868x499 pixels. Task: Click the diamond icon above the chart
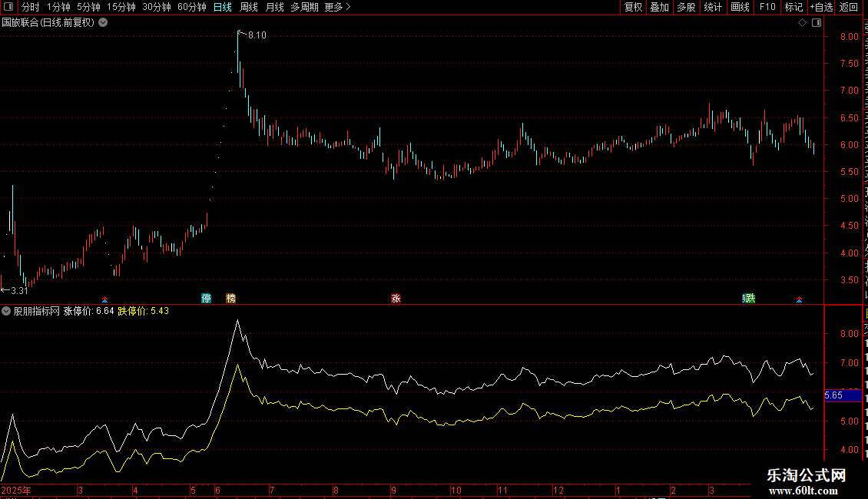coord(802,23)
